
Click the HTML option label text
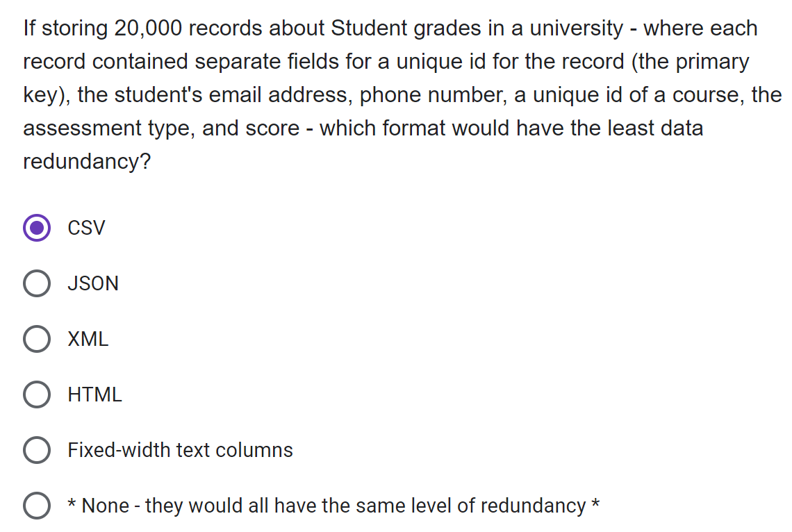click(x=94, y=394)
